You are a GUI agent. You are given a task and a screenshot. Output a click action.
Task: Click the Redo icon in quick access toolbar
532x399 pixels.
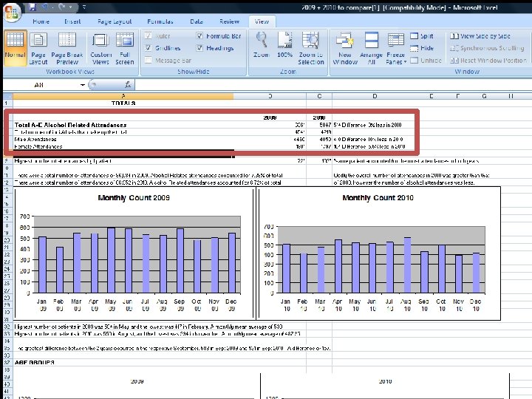(62, 7)
